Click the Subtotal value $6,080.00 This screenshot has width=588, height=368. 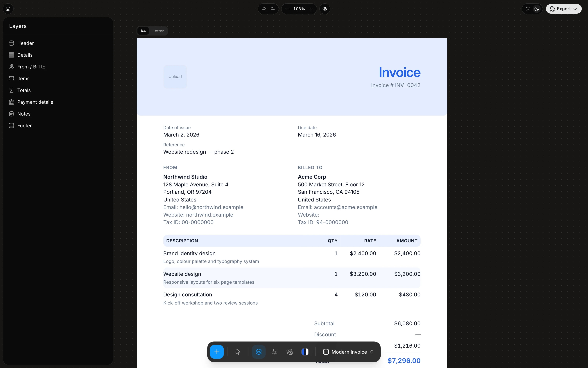click(x=407, y=323)
